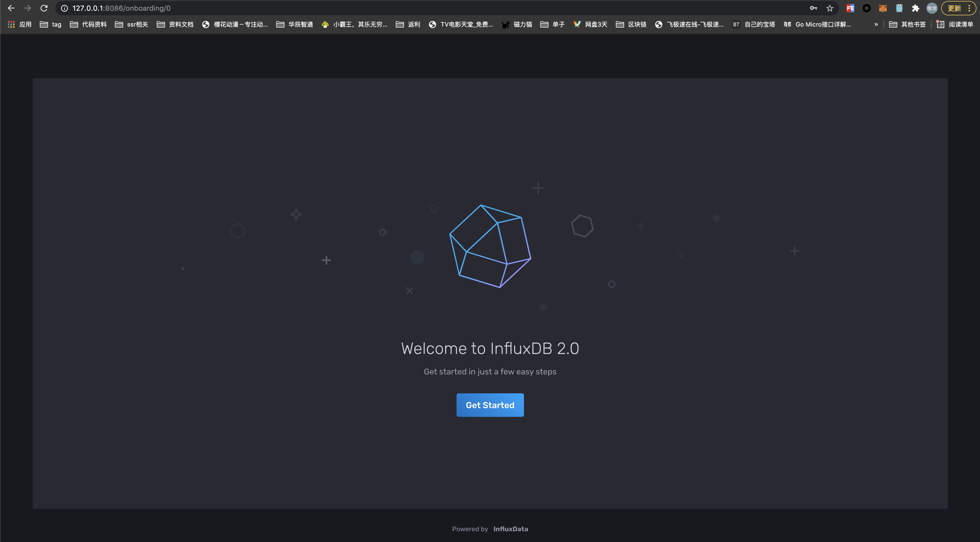Open the TV电影天堂 bookmark
980x542 pixels.
coord(461,24)
